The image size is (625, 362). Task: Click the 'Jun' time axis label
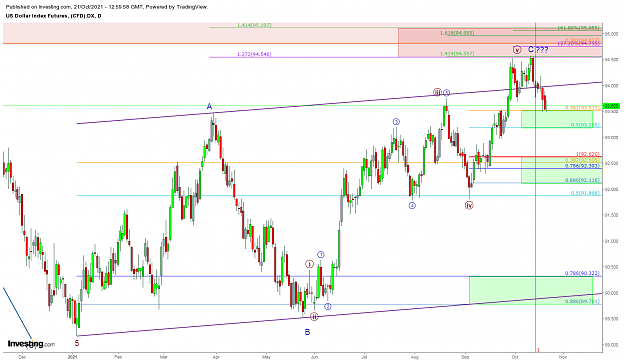314,357
